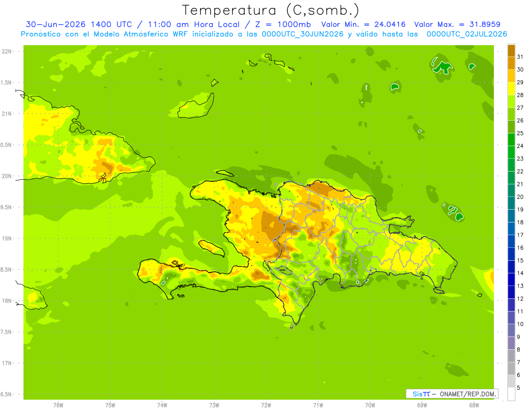Click the dark orange swatch above 31
This screenshot has height=411, width=532.
pyautogui.click(x=511, y=50)
